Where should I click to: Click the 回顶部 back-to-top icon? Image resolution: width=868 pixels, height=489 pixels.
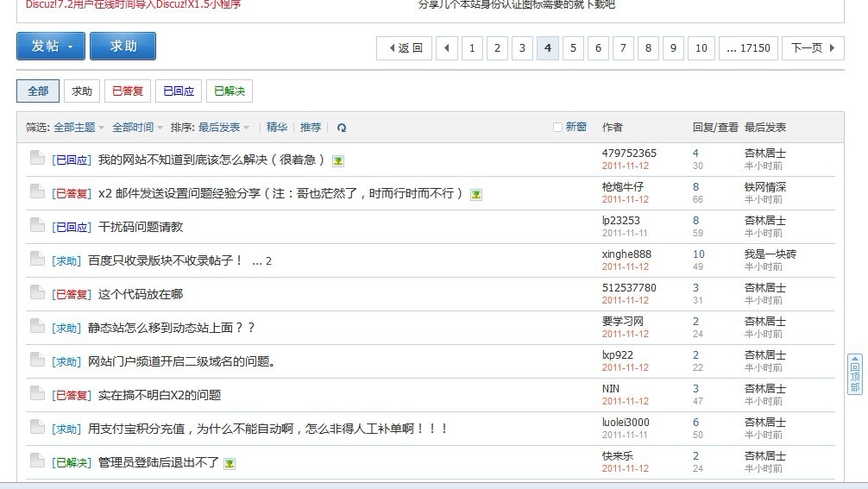(855, 374)
